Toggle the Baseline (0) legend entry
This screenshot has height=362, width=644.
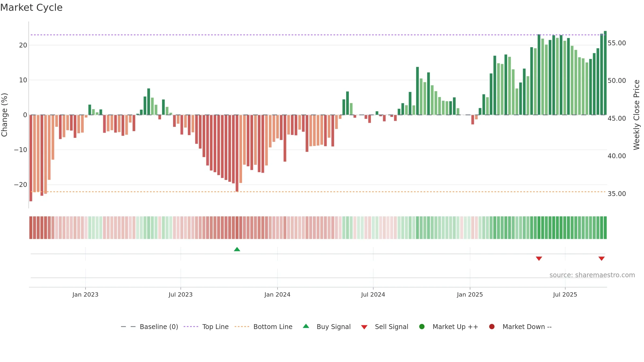[149, 327]
